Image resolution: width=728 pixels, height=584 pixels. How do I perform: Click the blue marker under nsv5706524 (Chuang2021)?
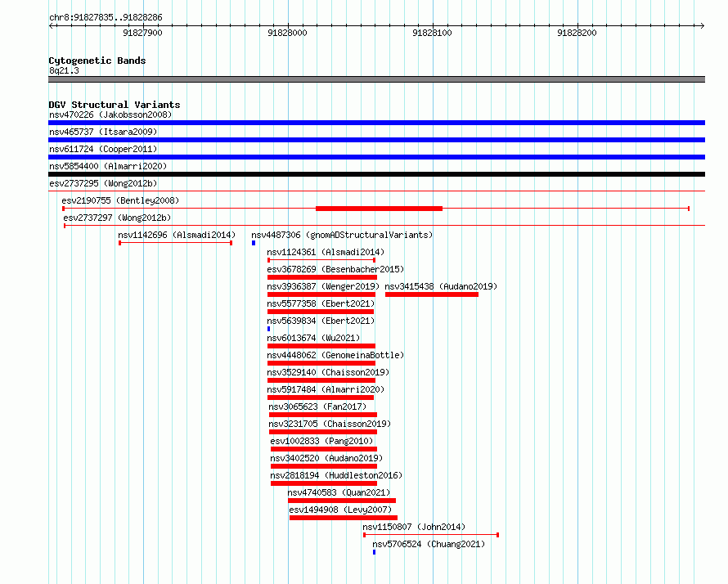374,552
